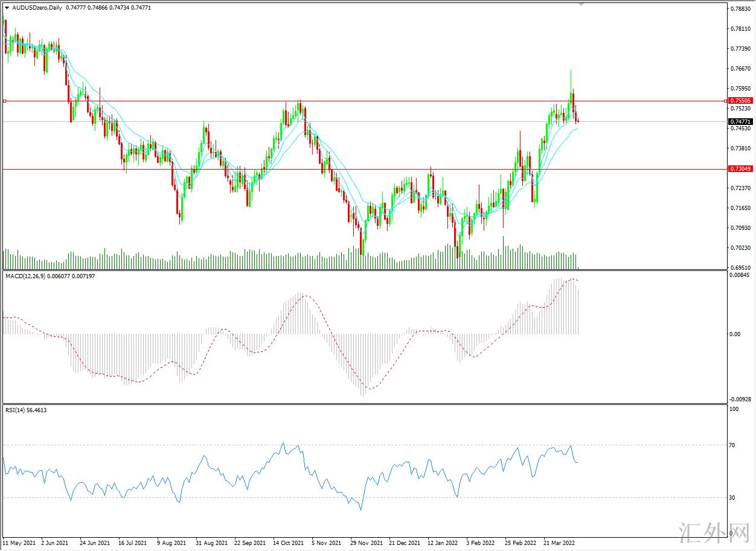Open the chart menu arrow beside AUDUSDzero
Image resolution: width=756 pixels, height=551 pixels.
[7, 8]
